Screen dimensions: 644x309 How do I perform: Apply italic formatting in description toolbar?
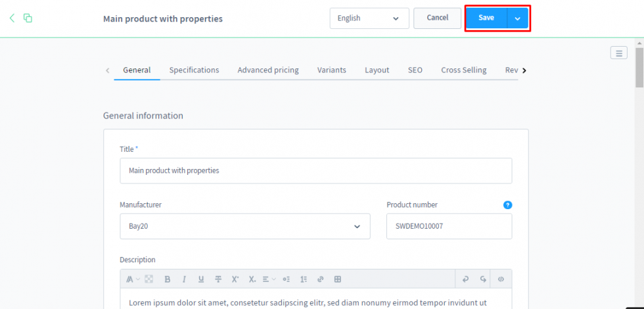[x=184, y=279]
